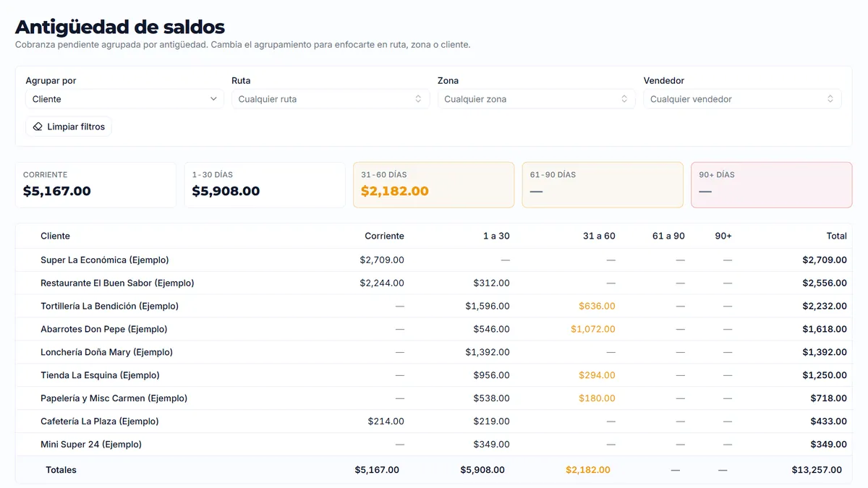
Task: Click the $214.00 Corriente amount
Action: click(386, 421)
